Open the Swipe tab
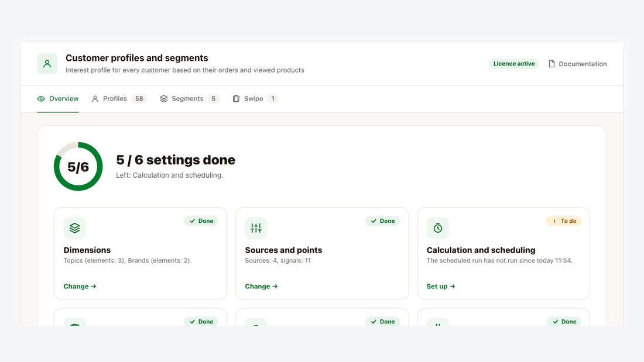644x362 pixels. tap(255, 98)
